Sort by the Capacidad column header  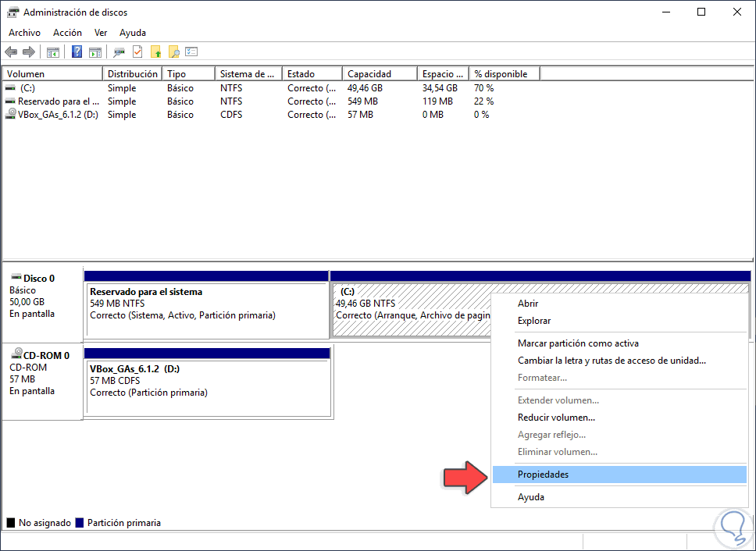pyautogui.click(x=380, y=74)
